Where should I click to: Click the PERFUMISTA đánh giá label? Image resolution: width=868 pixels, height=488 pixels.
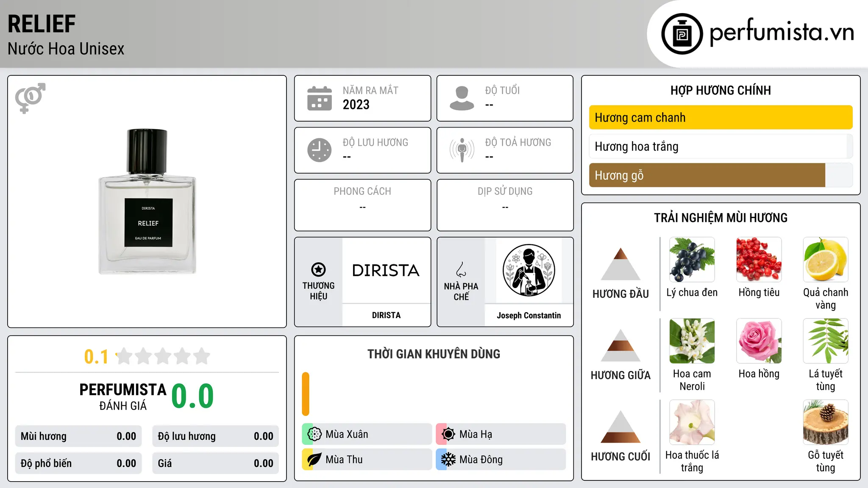click(123, 396)
